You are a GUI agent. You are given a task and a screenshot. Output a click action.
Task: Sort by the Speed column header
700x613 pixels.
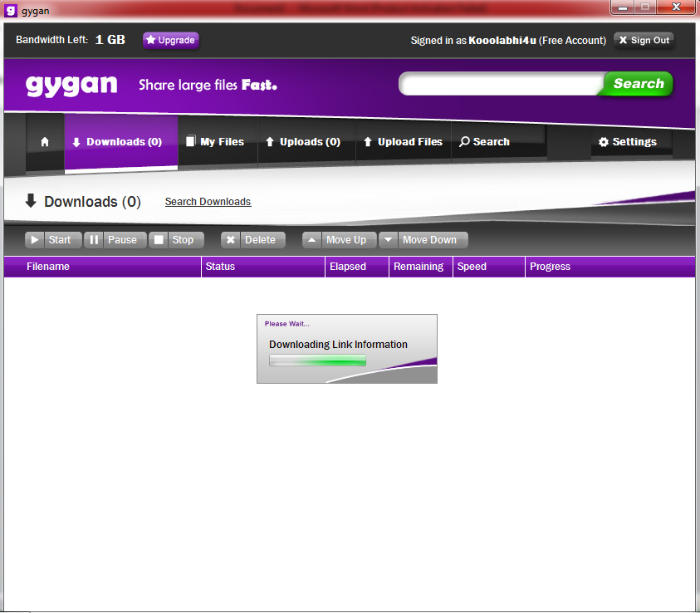tap(489, 267)
